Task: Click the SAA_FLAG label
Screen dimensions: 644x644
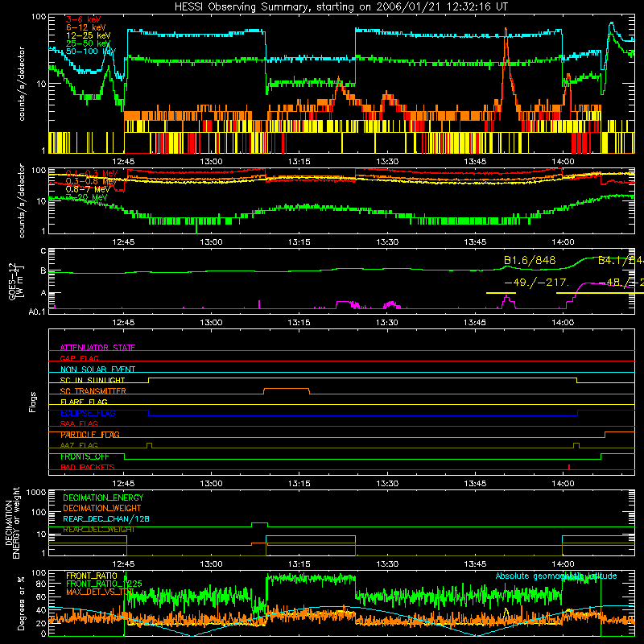Action: (79, 423)
